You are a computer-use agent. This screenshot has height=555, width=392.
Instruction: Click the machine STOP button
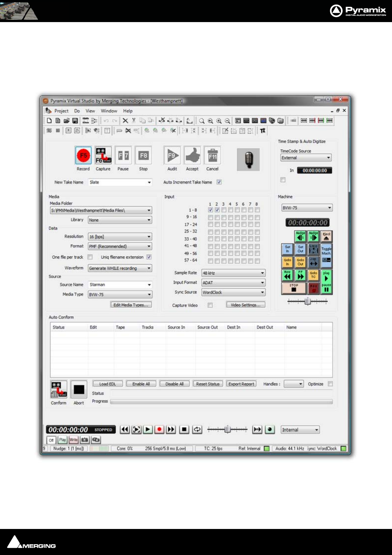tap(294, 288)
